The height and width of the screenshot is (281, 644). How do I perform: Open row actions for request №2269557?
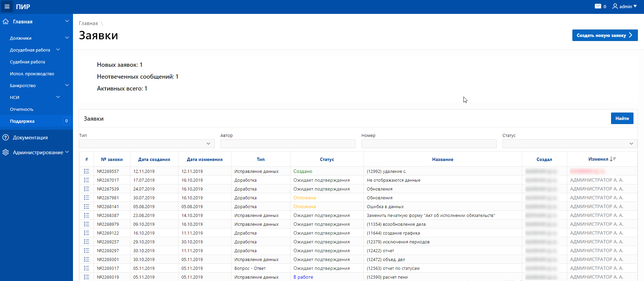click(x=87, y=171)
